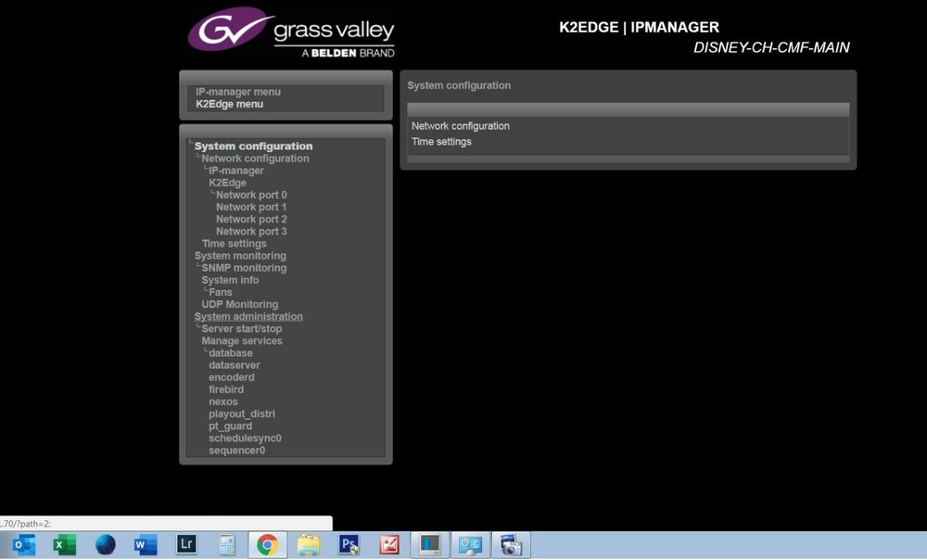Open the Firefox browser from the taskbar

point(104,545)
